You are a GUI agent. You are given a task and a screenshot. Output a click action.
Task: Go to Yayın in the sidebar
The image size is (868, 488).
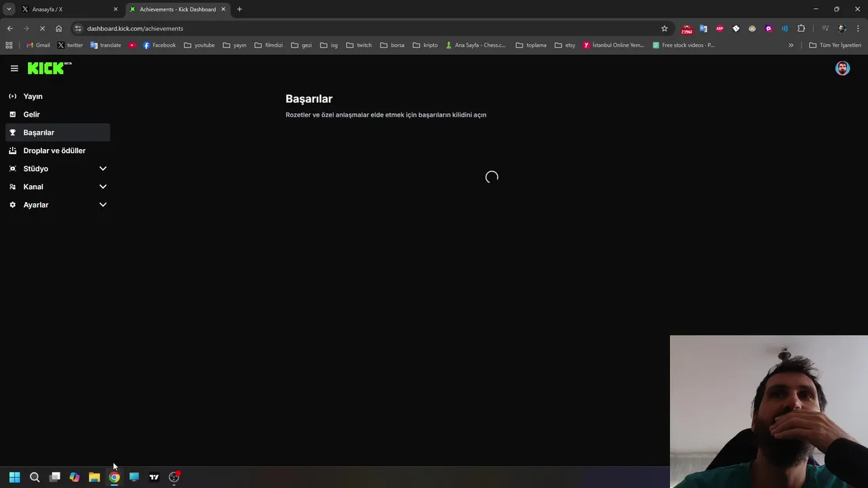[x=58, y=96]
